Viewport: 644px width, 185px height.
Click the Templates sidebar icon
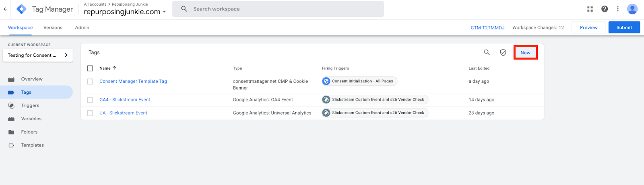tap(11, 145)
